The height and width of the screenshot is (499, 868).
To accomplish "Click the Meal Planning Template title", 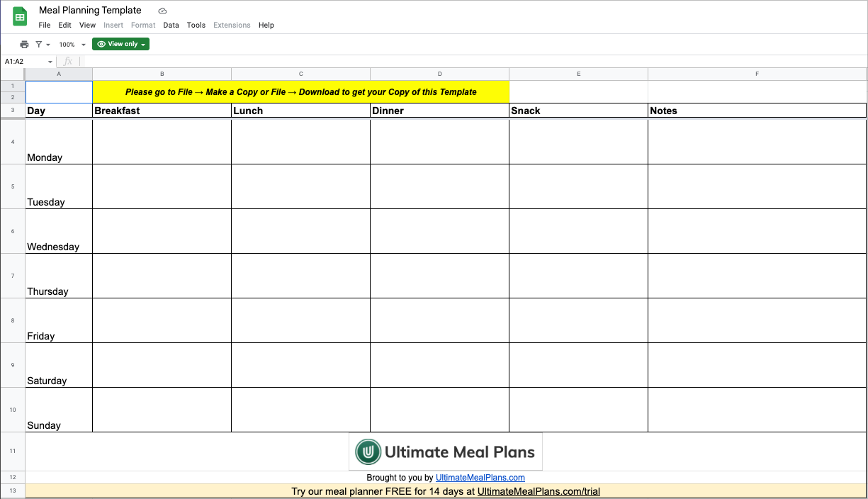I will pos(90,11).
